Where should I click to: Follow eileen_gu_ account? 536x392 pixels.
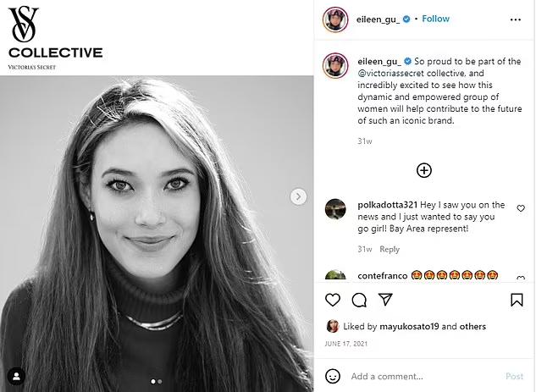435,19
